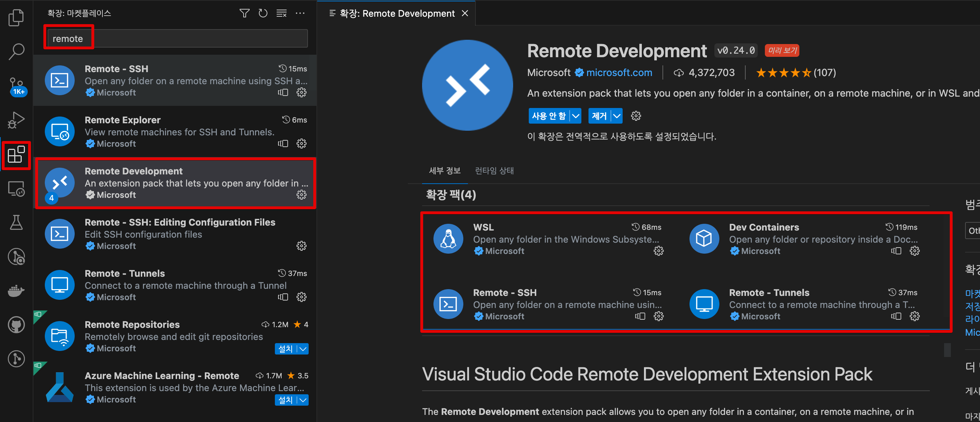Select the 세부 정보 tab
The image size is (980, 422).
point(444,171)
